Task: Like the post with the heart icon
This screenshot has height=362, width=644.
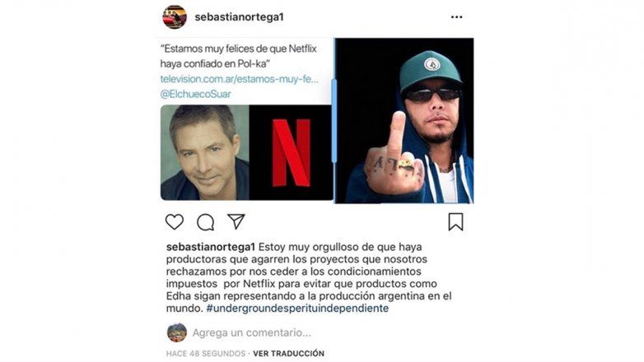Action: (x=174, y=222)
